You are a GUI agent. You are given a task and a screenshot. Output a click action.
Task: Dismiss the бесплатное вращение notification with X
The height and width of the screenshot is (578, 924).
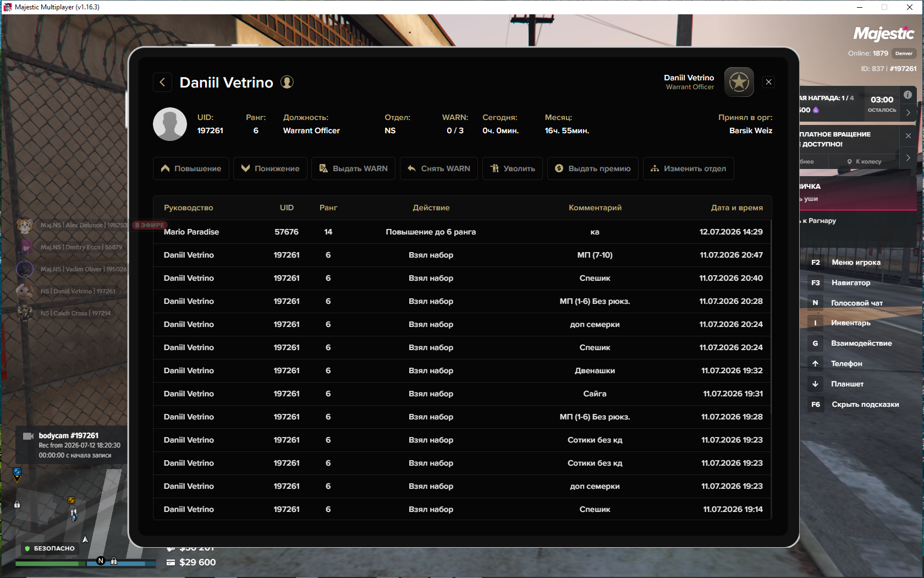[908, 135]
